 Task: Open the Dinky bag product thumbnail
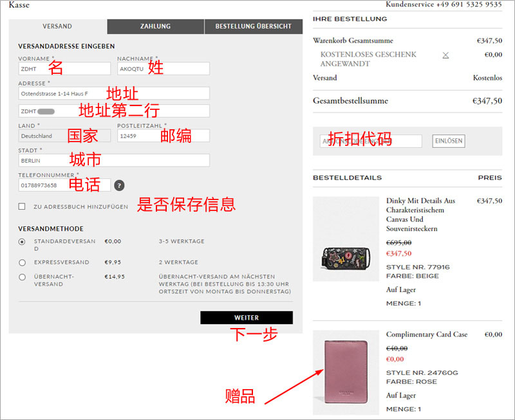[346, 239]
